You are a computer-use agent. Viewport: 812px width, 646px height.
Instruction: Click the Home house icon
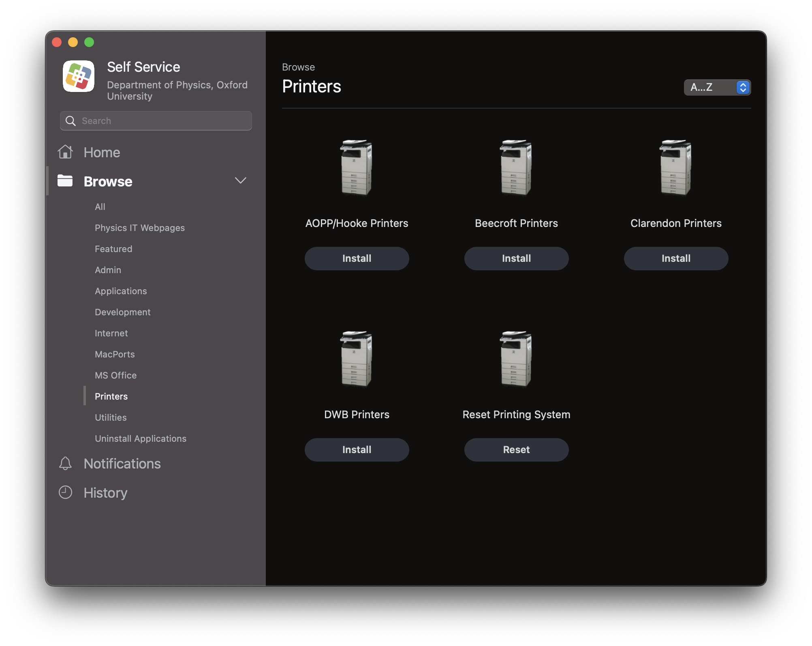coord(65,152)
